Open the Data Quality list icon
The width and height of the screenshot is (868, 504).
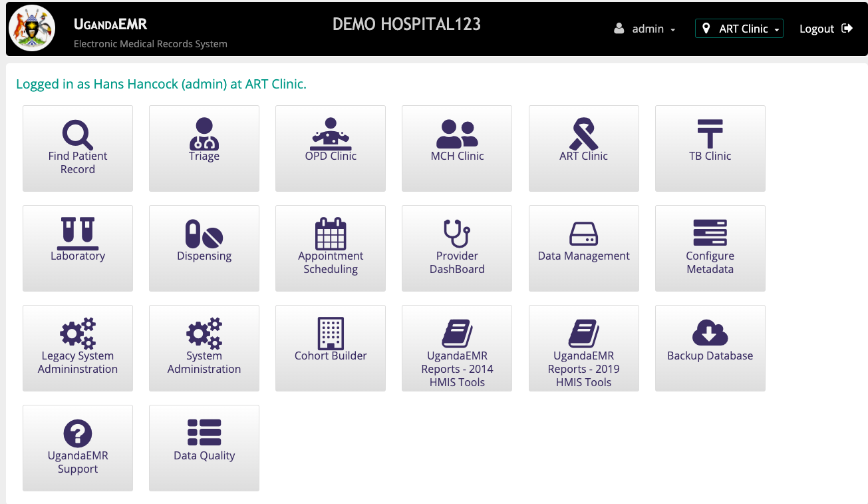[x=204, y=433]
